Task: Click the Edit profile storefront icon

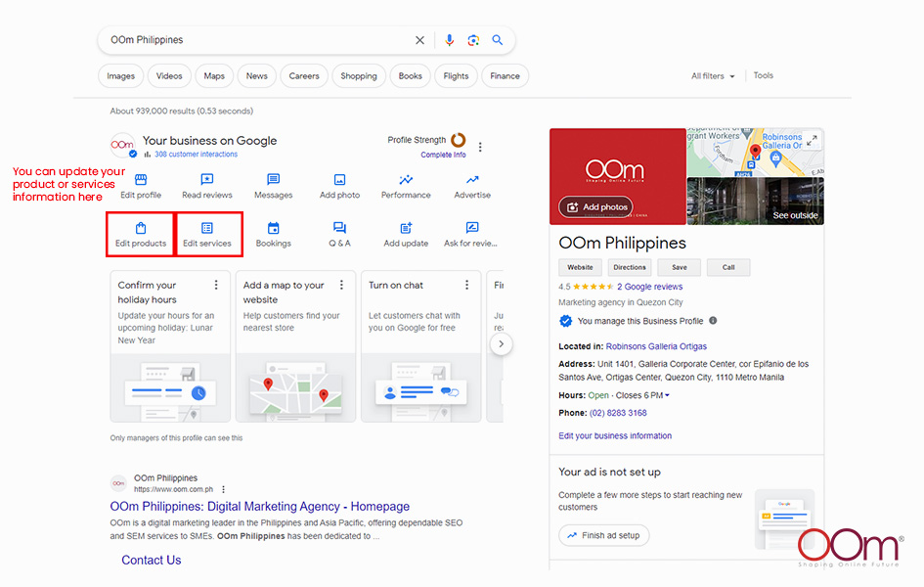Action: pos(141,180)
